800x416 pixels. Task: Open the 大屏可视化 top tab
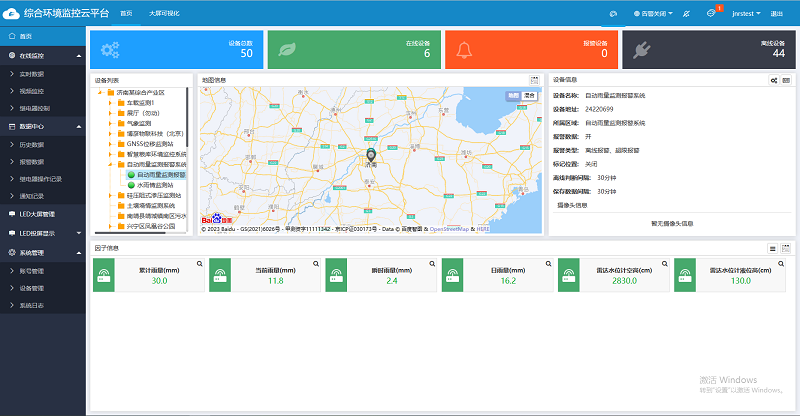pos(165,13)
